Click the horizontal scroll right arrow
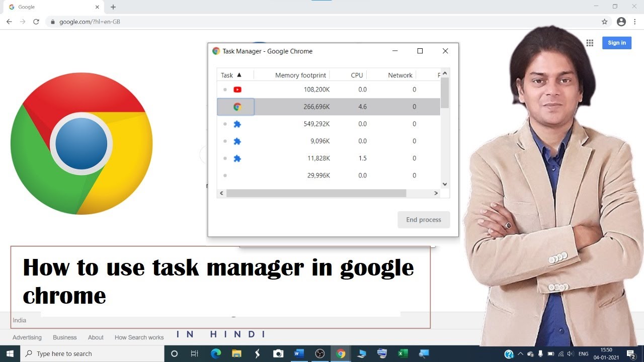644x362 pixels. coord(436,193)
